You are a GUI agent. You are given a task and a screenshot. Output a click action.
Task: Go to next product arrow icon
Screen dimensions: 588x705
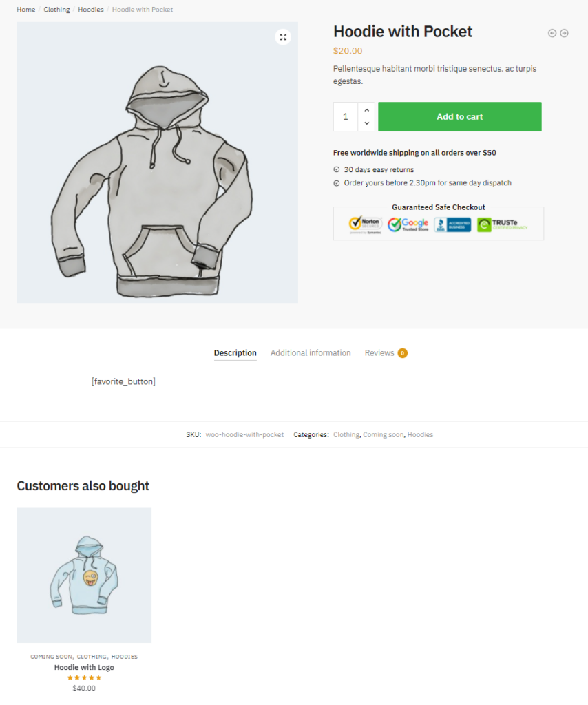coord(564,33)
